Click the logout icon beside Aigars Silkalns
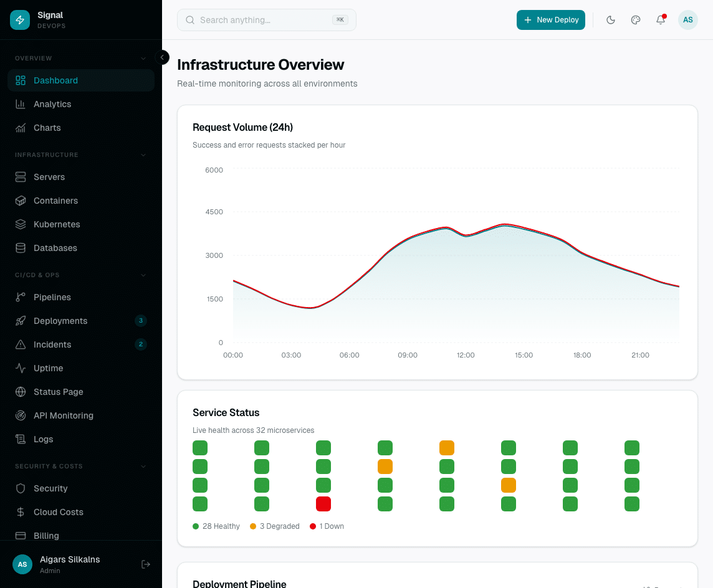 tap(146, 564)
